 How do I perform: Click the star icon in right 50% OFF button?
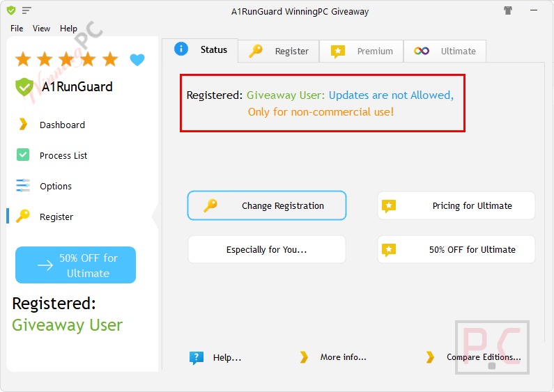click(x=389, y=250)
